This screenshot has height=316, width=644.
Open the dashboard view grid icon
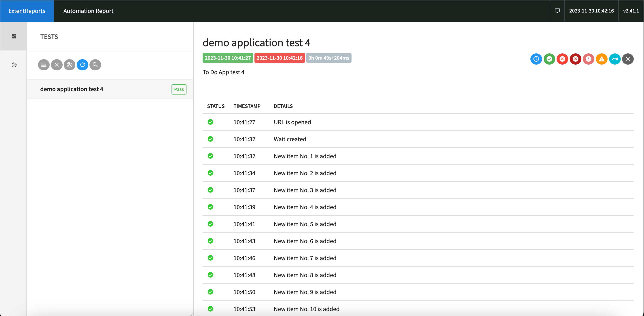14,36
